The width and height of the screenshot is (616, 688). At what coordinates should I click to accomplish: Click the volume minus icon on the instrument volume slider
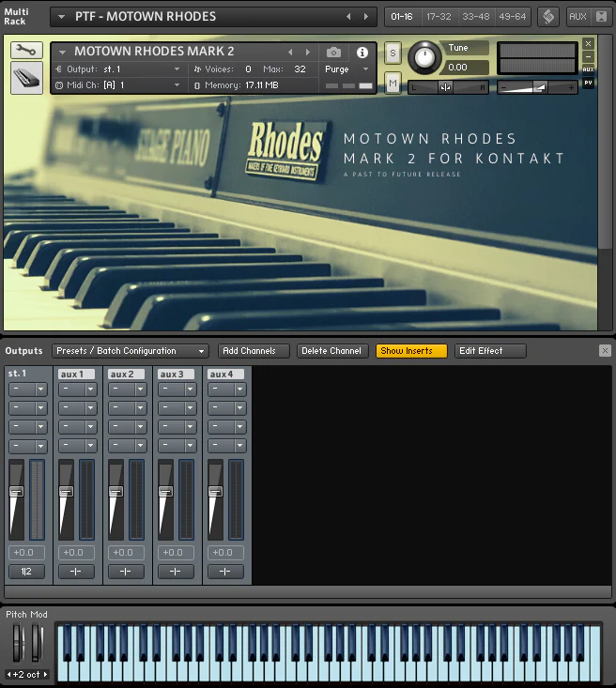503,87
